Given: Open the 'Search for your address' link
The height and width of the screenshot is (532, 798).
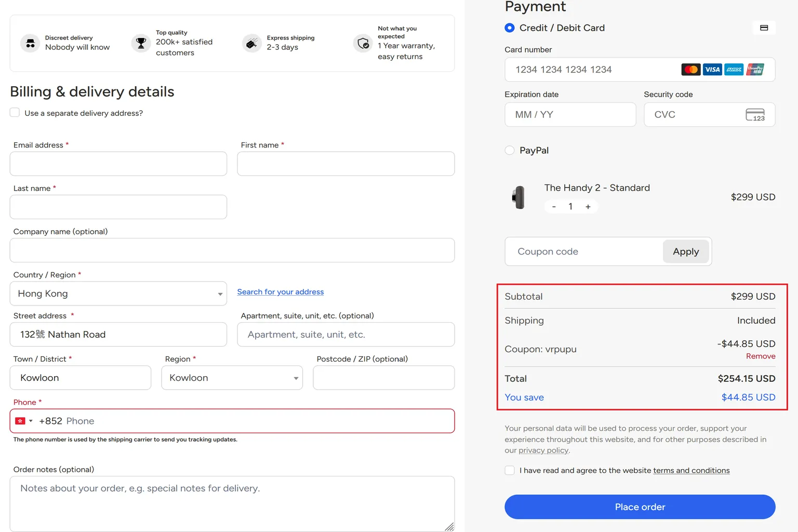Looking at the screenshot, I should point(281,292).
